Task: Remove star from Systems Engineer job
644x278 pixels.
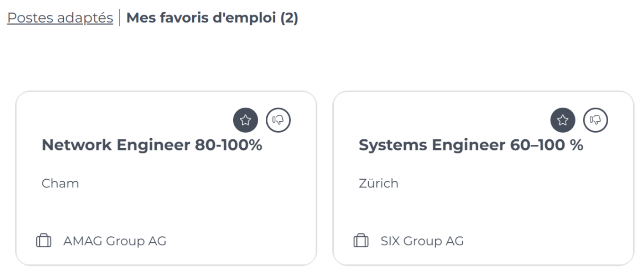Action: click(563, 120)
